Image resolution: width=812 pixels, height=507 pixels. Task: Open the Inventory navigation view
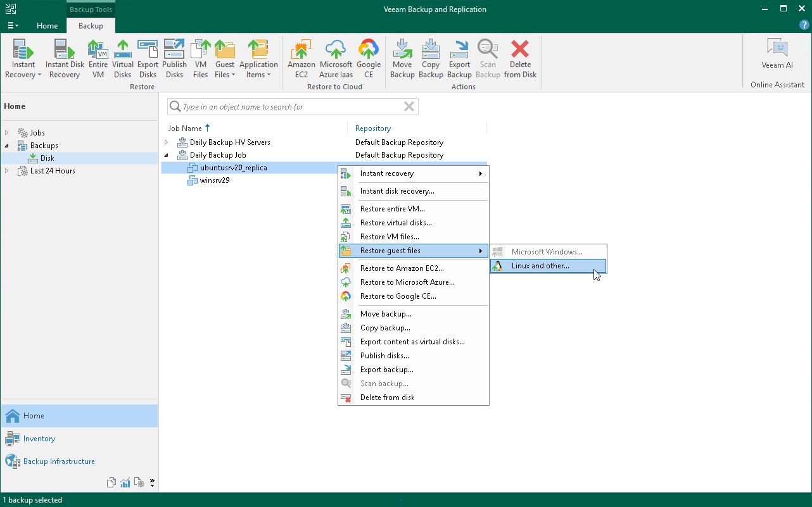tap(79, 439)
